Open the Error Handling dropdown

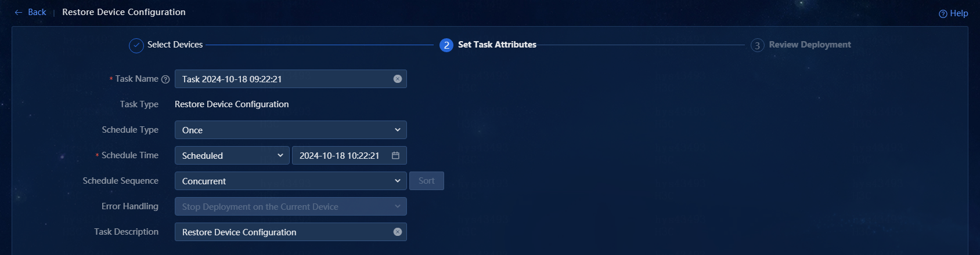coord(290,206)
